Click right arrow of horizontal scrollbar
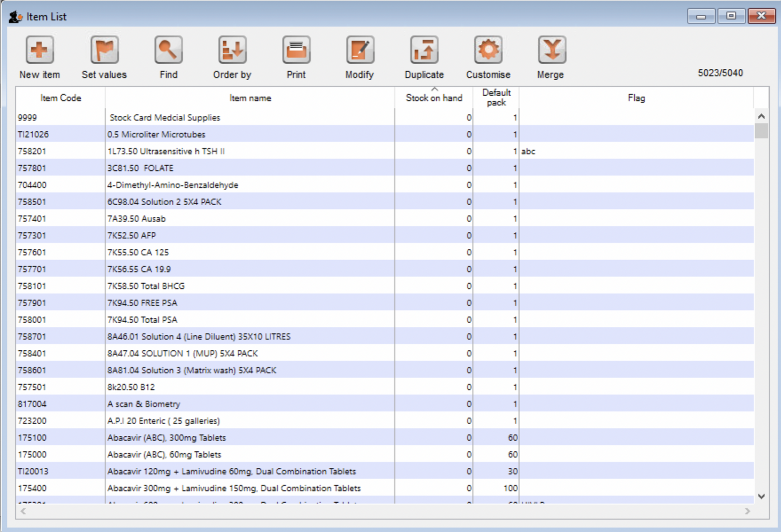781x532 pixels. [x=748, y=511]
